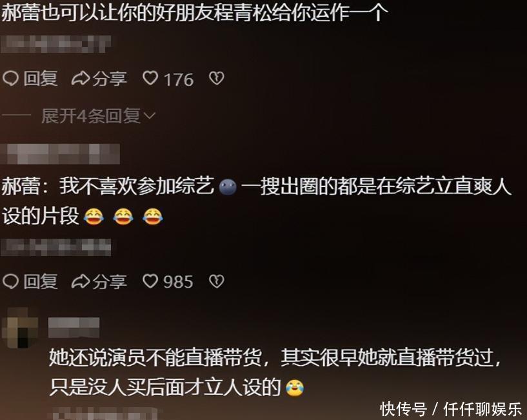The height and width of the screenshot is (420, 527).
Task: Tap broken heart on 985-like comment
Action: point(217,281)
